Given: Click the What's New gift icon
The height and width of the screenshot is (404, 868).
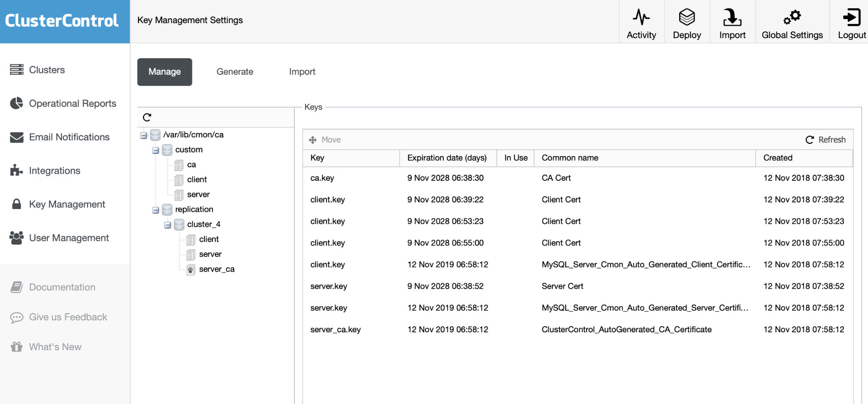Looking at the screenshot, I should coord(17,347).
